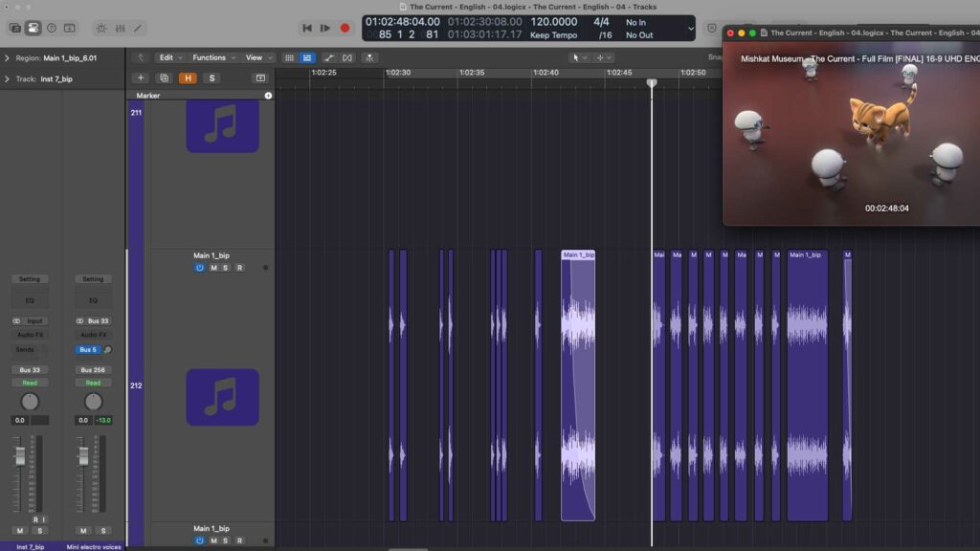The height and width of the screenshot is (551, 980).
Task: Open the Library panel icon
Action: tap(15, 28)
